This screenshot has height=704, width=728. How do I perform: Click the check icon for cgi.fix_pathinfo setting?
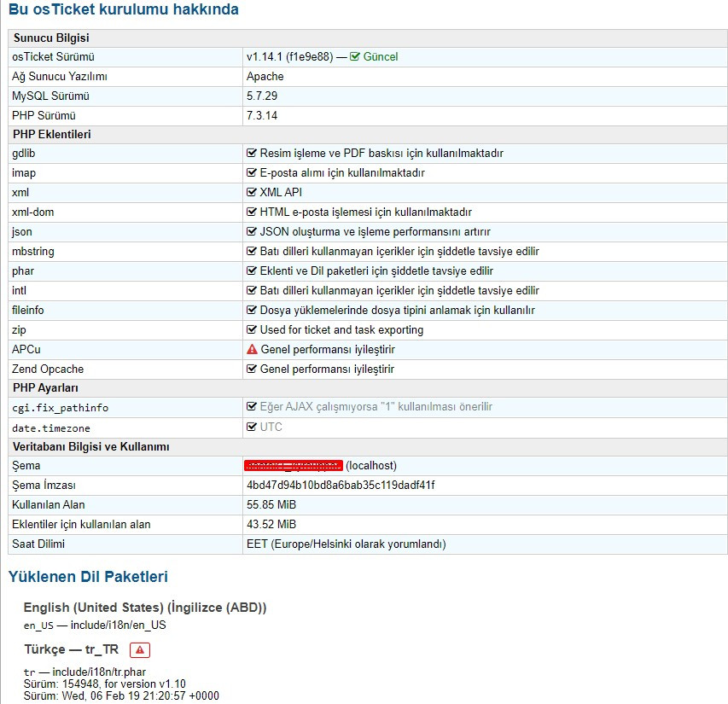click(252, 407)
